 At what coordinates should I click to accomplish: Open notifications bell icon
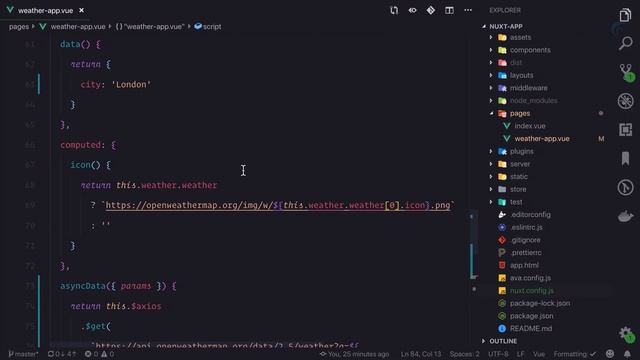(627, 354)
